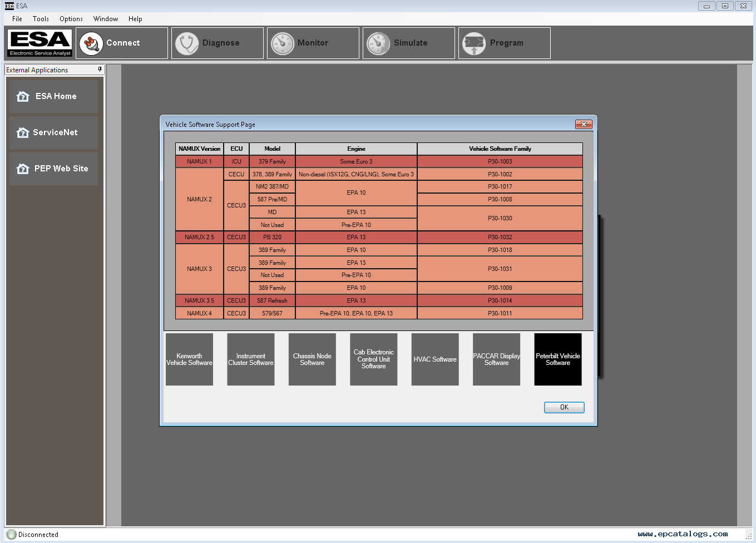The width and height of the screenshot is (756, 543).
Task: Select HVAC Software tile
Action: point(435,359)
